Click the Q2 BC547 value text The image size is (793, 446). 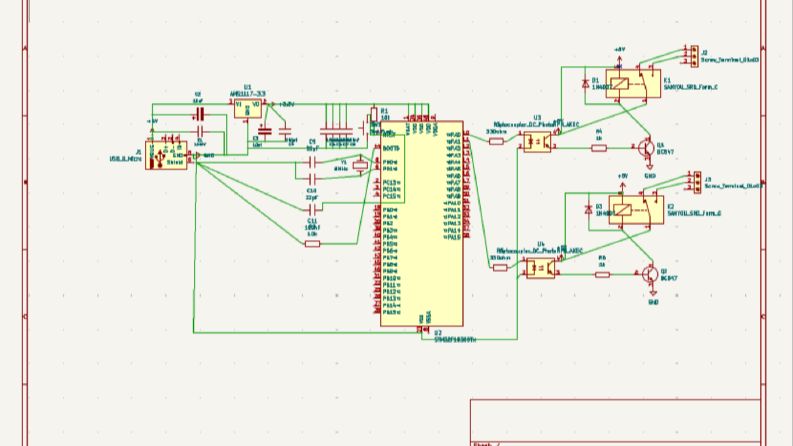pos(669,279)
